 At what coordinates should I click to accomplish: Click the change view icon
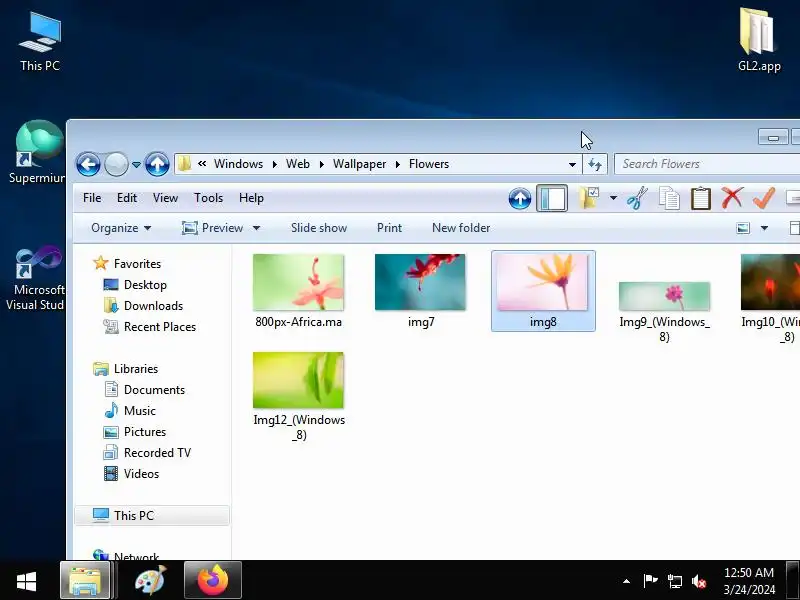coord(743,228)
